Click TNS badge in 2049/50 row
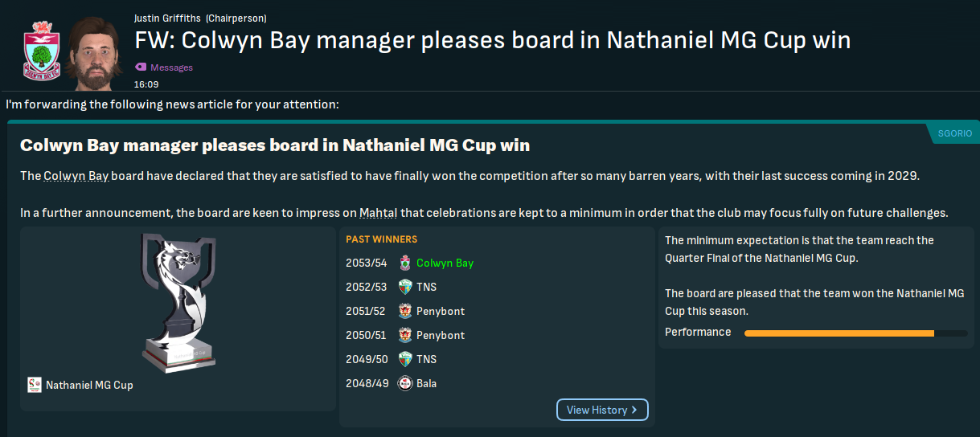Screen dimensions: 980x437 tap(404, 359)
